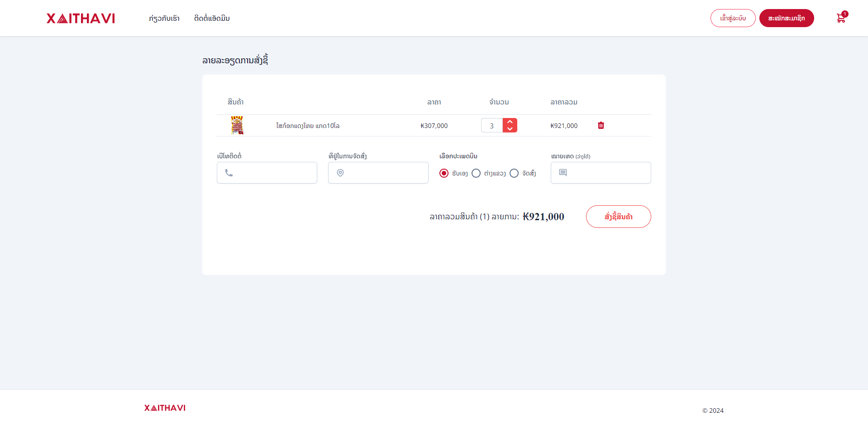Click the XAITHAVI logo in the footer

(x=165, y=408)
